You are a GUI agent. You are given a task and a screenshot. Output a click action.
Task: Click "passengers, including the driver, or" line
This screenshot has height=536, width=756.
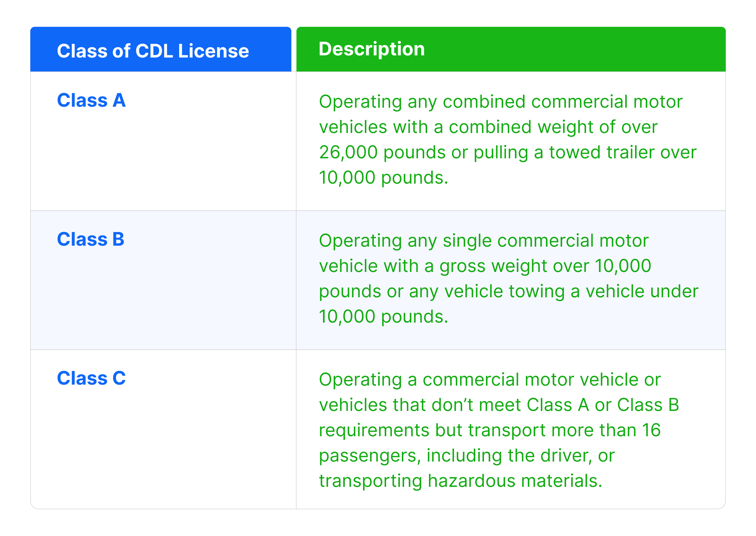[x=466, y=456]
